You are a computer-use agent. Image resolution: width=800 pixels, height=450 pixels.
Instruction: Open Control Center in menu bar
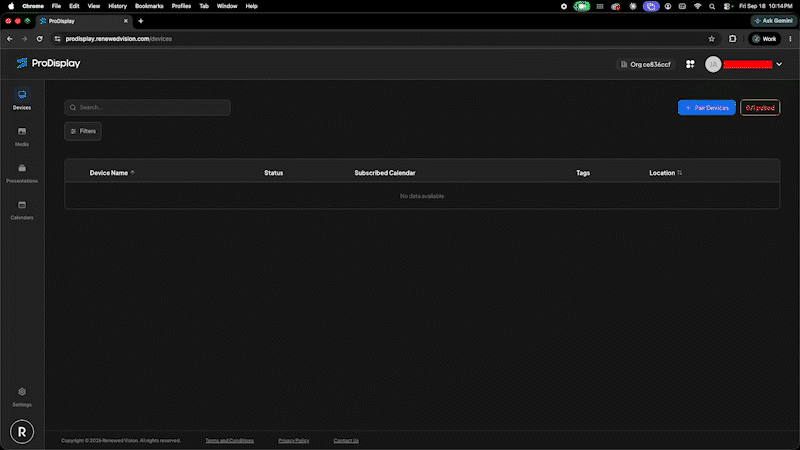pyautogui.click(x=728, y=6)
